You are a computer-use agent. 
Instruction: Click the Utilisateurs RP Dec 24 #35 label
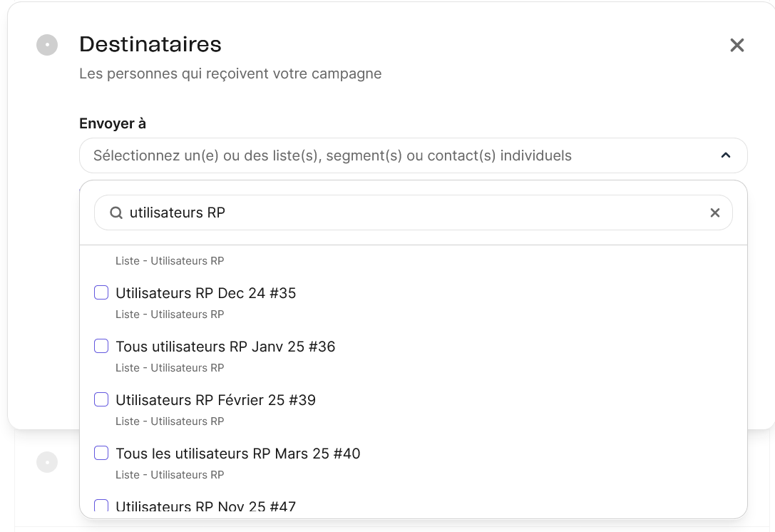[205, 293]
